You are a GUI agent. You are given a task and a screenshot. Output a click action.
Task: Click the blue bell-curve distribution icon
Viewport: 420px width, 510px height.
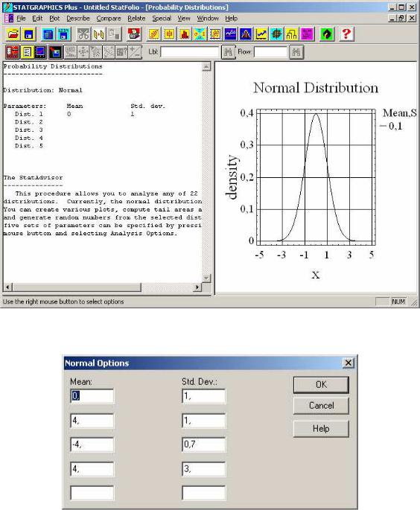click(246, 34)
